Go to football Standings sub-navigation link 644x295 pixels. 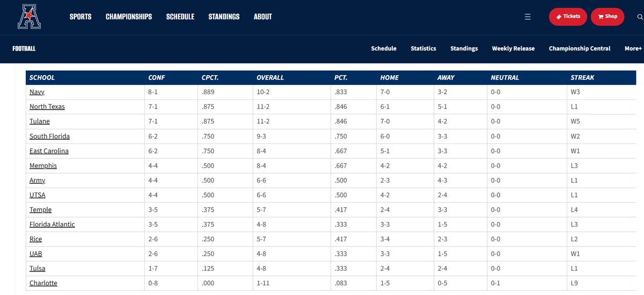[x=464, y=48]
